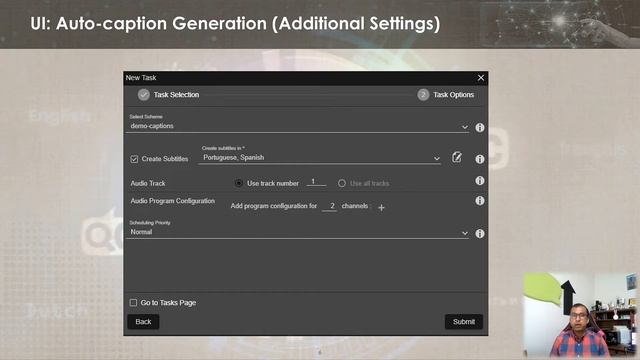The image size is (640, 360).
Task: Enable the Go to Tasks Page checkbox
Action: coord(133,302)
